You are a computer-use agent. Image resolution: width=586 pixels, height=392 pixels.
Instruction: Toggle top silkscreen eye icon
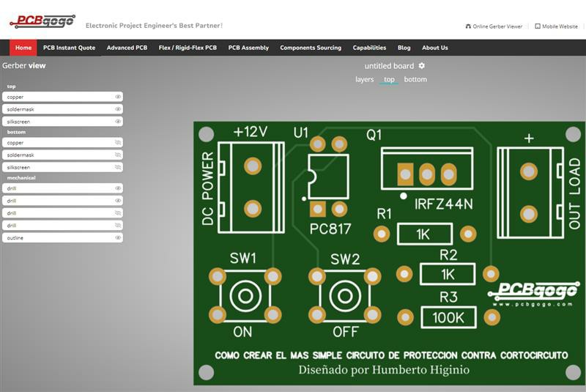point(118,122)
